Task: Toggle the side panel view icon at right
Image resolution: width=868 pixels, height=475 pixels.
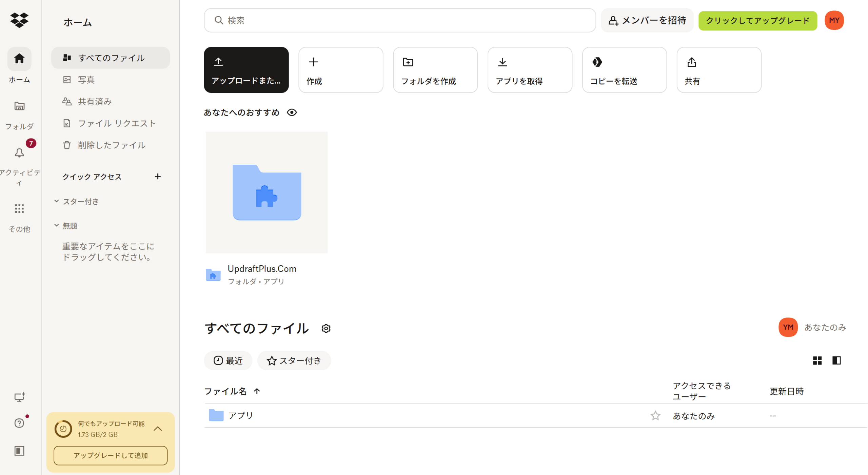Action: coord(836,360)
